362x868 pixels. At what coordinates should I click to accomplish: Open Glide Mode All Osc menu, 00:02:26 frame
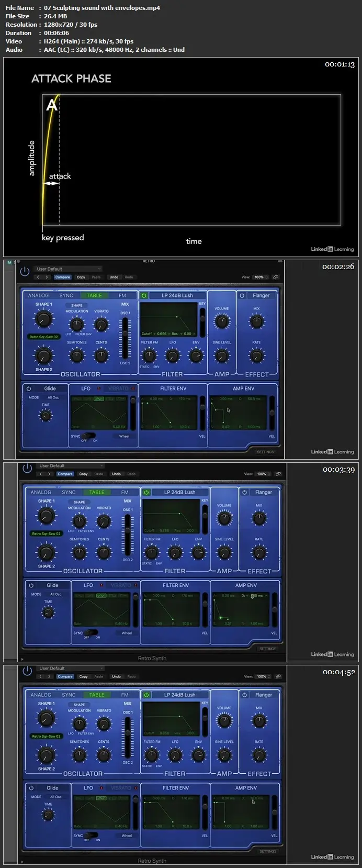tap(53, 397)
